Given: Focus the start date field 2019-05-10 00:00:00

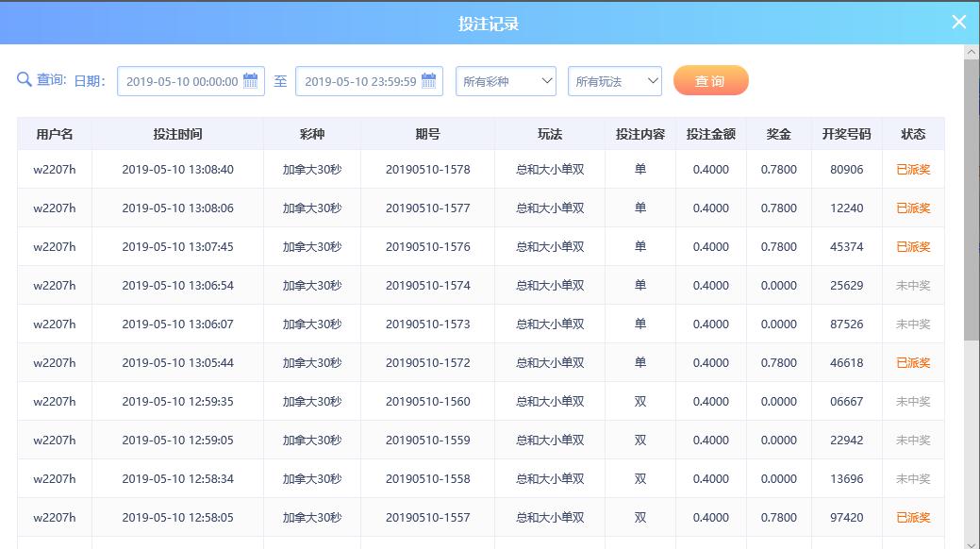Looking at the screenshot, I should pos(181,81).
